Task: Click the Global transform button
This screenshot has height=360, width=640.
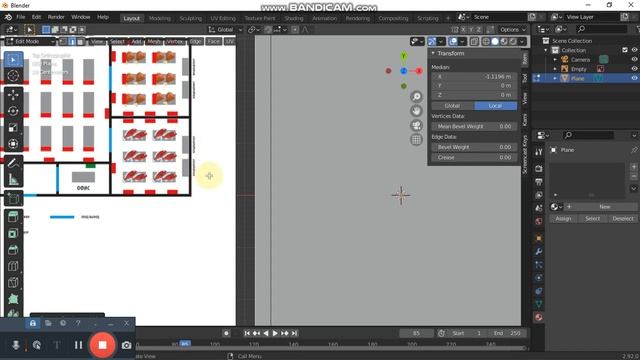Action: 453,106
